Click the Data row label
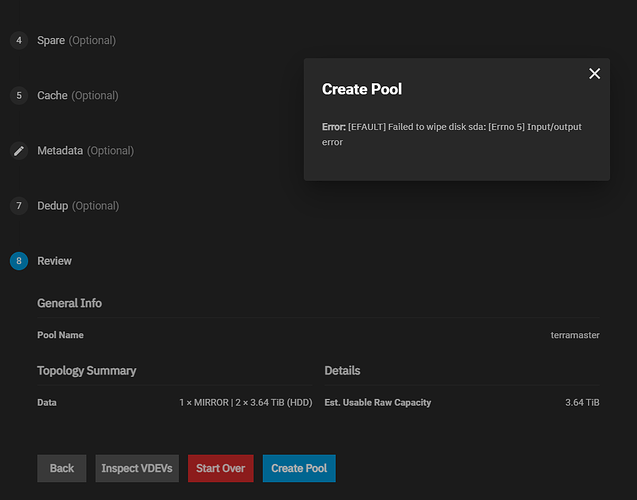637x500 pixels. click(47, 403)
